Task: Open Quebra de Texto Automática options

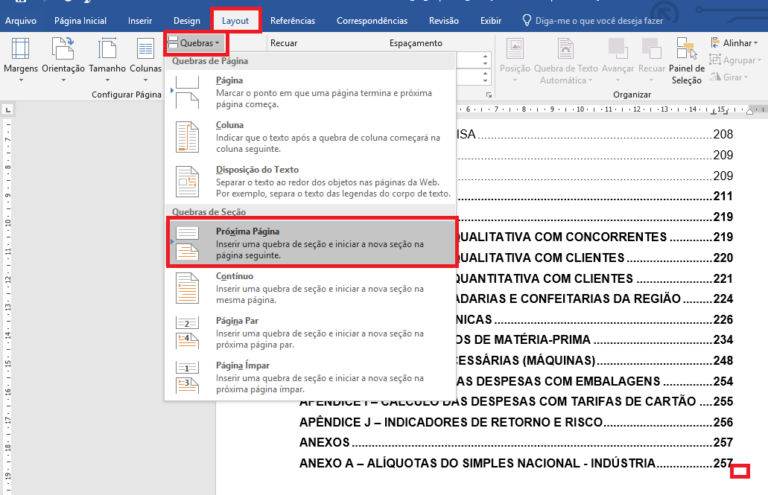Action: (x=566, y=61)
